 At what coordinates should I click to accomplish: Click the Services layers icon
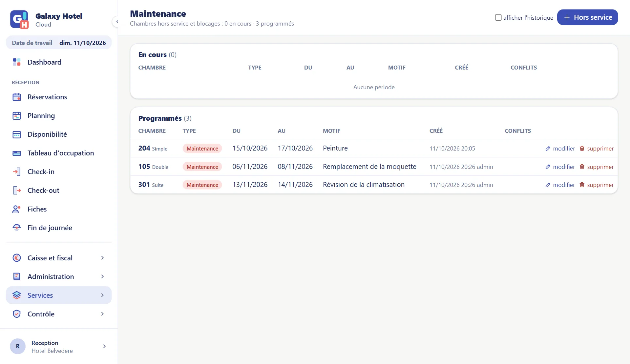coord(17,295)
